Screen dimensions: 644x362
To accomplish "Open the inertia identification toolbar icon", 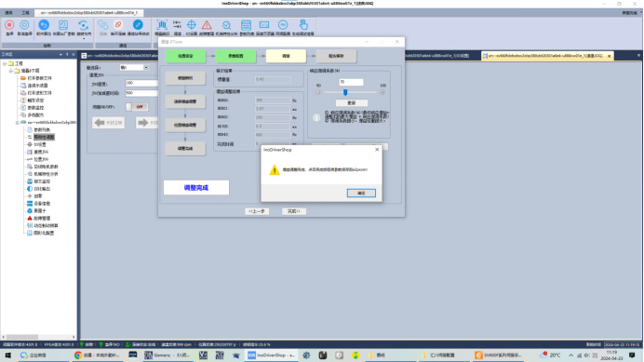I will 162,25.
